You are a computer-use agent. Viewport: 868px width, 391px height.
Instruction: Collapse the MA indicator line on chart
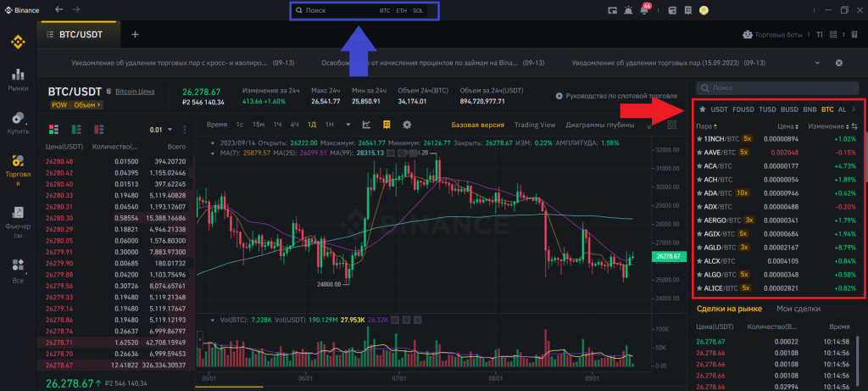coord(213,153)
